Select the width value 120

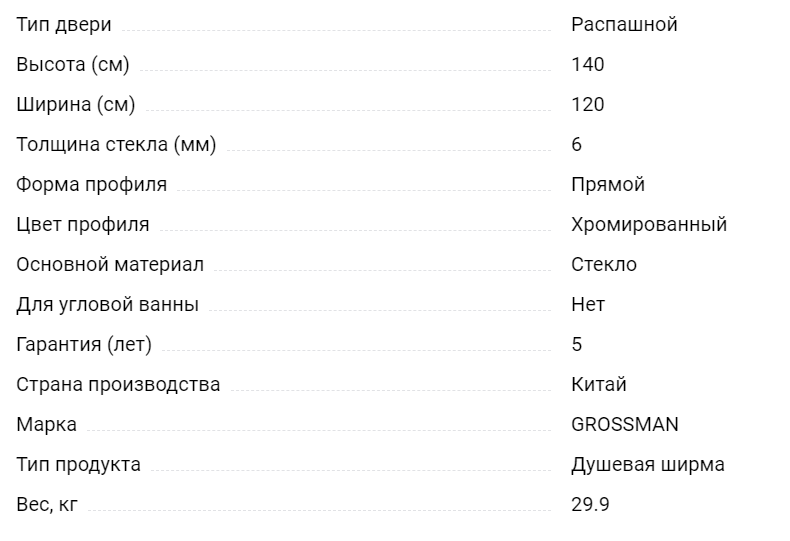587,105
